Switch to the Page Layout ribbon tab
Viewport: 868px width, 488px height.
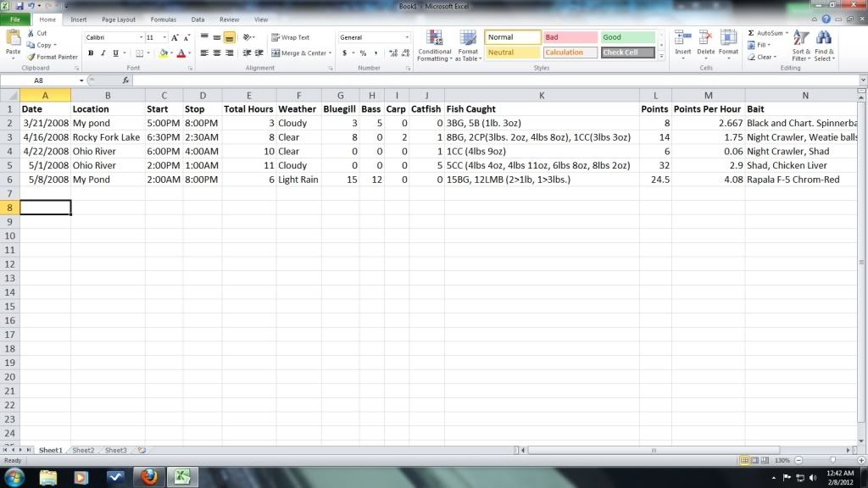[118, 19]
